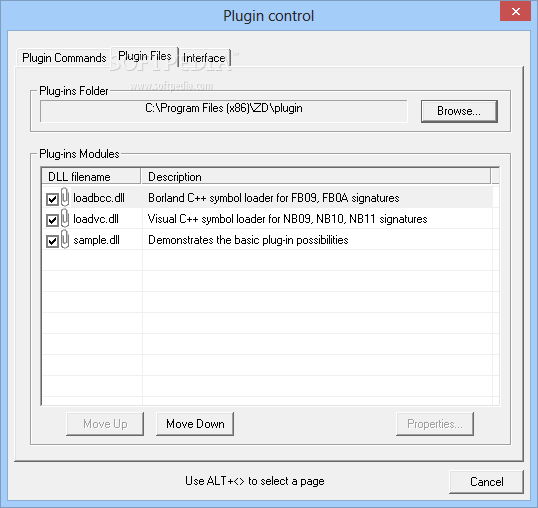
Task: Click the Browse... button
Action: click(459, 111)
